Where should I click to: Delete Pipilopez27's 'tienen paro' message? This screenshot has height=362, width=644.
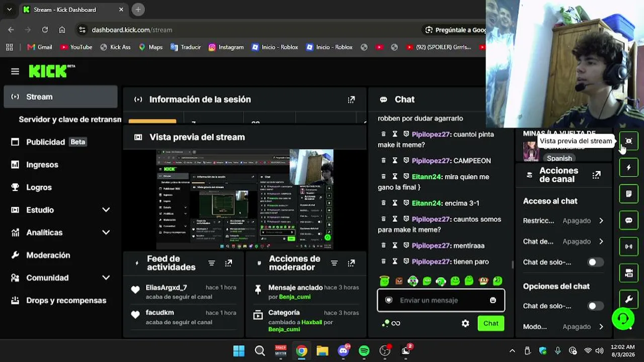383,261
